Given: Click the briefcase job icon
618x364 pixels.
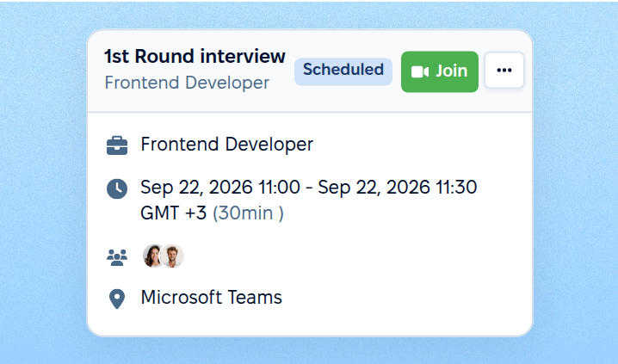Looking at the screenshot, I should click(x=117, y=145).
